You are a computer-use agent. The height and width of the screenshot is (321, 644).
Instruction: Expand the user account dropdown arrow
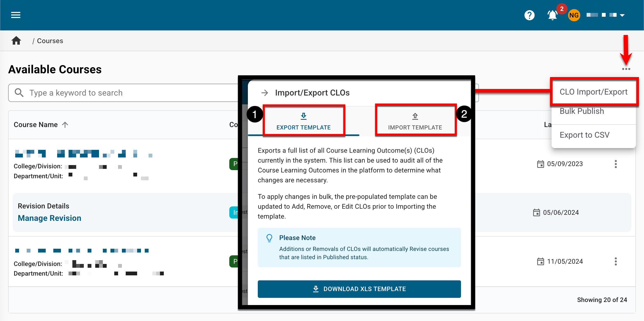(622, 15)
